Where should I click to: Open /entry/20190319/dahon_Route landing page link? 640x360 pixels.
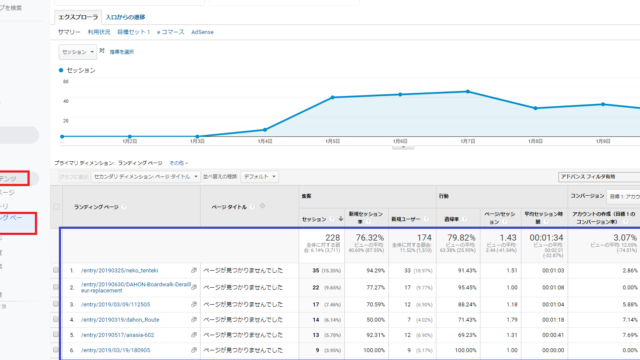click(120, 320)
